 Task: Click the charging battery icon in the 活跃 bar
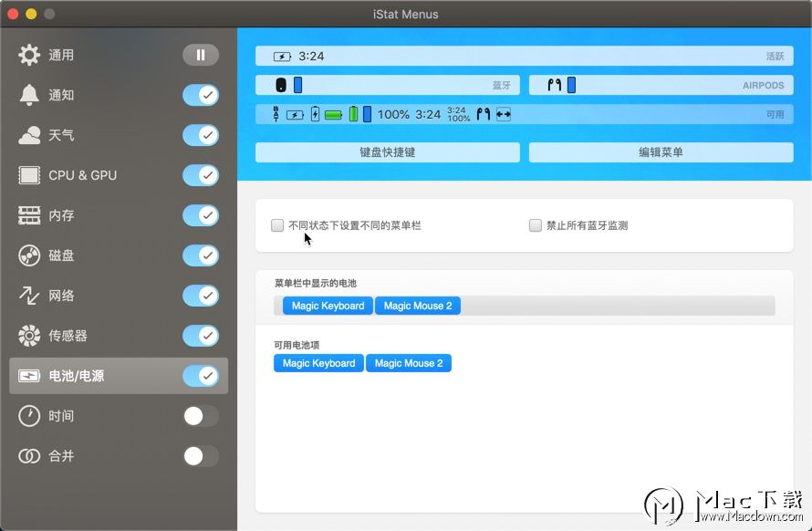[282, 57]
